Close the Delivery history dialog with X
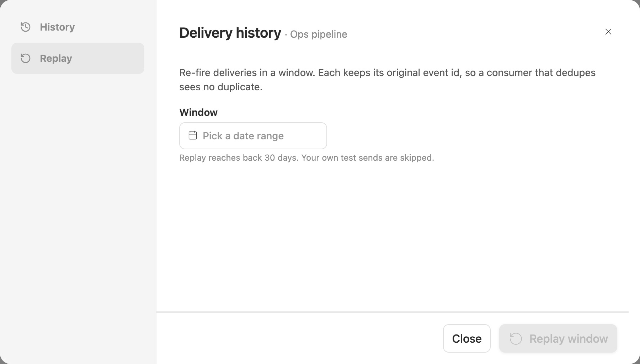This screenshot has height=364, width=640. point(608,32)
